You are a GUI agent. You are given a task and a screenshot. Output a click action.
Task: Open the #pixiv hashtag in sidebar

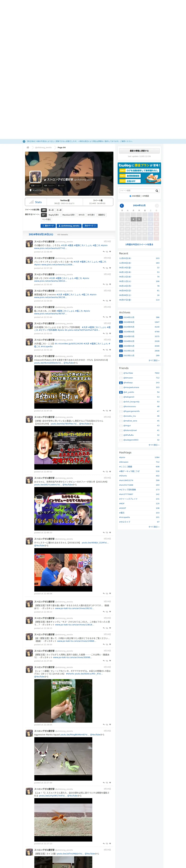[x=122, y=457]
